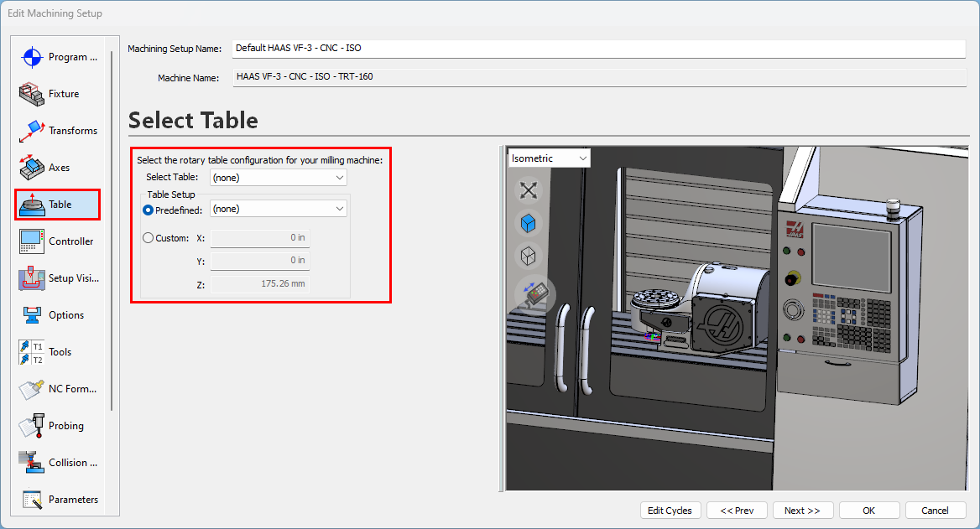Click the Machining Setup Name field

599,48
